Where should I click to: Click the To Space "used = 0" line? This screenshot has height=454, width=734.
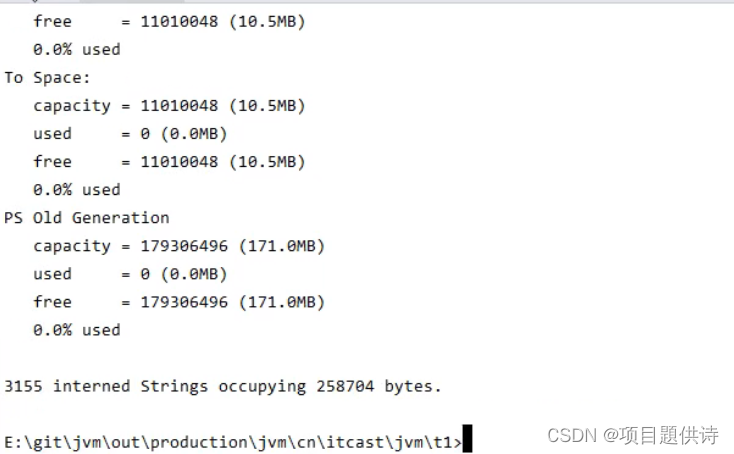pos(130,133)
